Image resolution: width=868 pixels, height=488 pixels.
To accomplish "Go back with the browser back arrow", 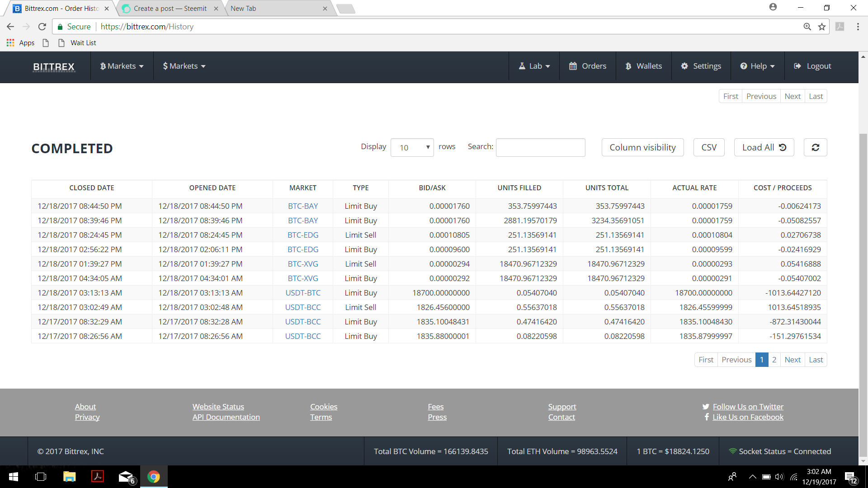I will click(10, 27).
